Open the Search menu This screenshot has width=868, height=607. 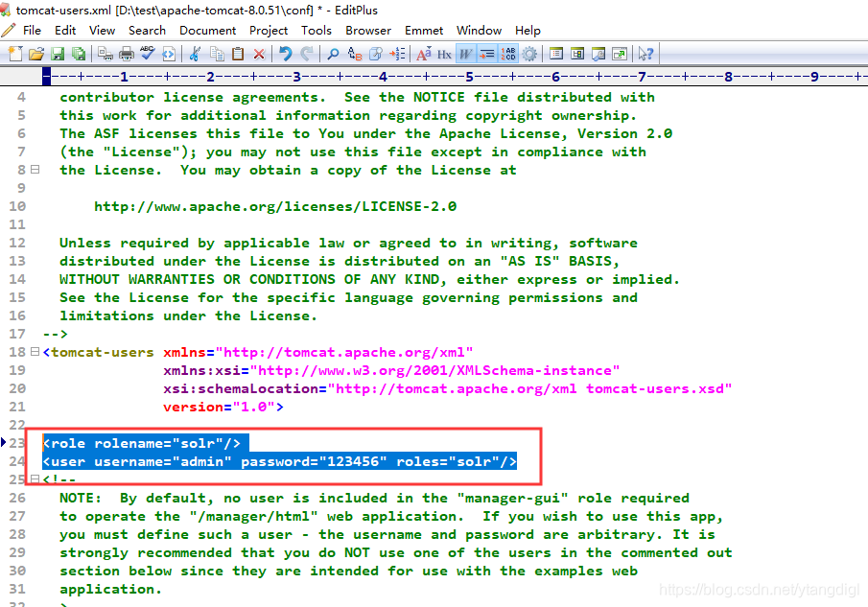click(x=148, y=31)
